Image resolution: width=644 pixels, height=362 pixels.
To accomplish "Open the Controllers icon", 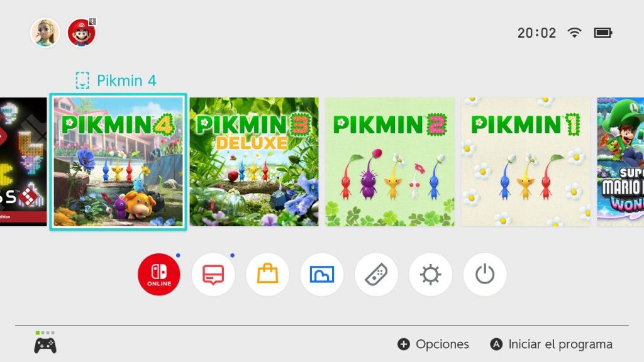I will tap(376, 274).
